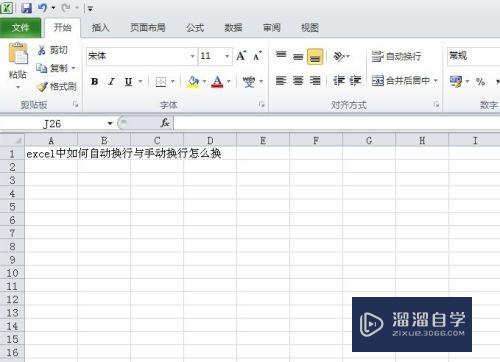Image resolution: width=500 pixels, height=362 pixels.
Task: Click the Redo arrow icon
Action: (66, 8)
